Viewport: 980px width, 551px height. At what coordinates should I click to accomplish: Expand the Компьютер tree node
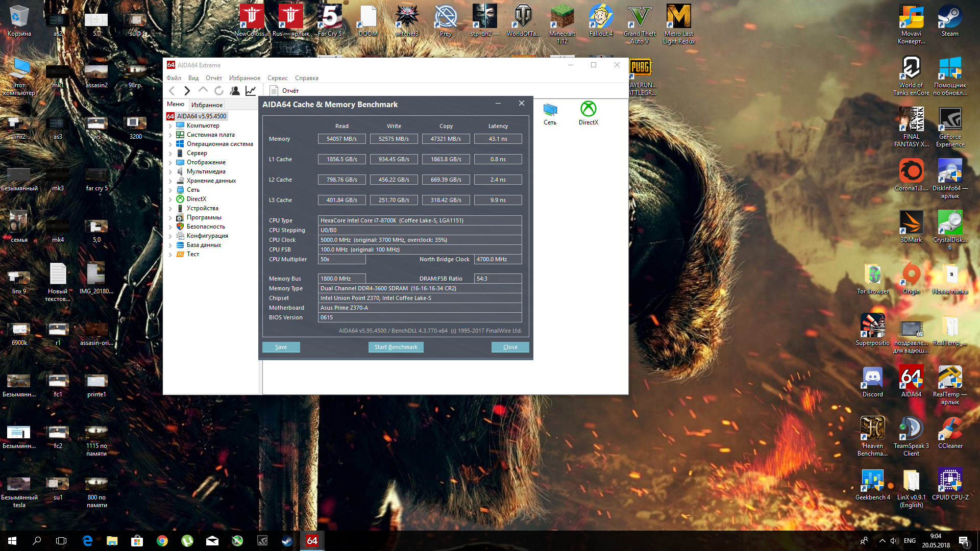[170, 126]
